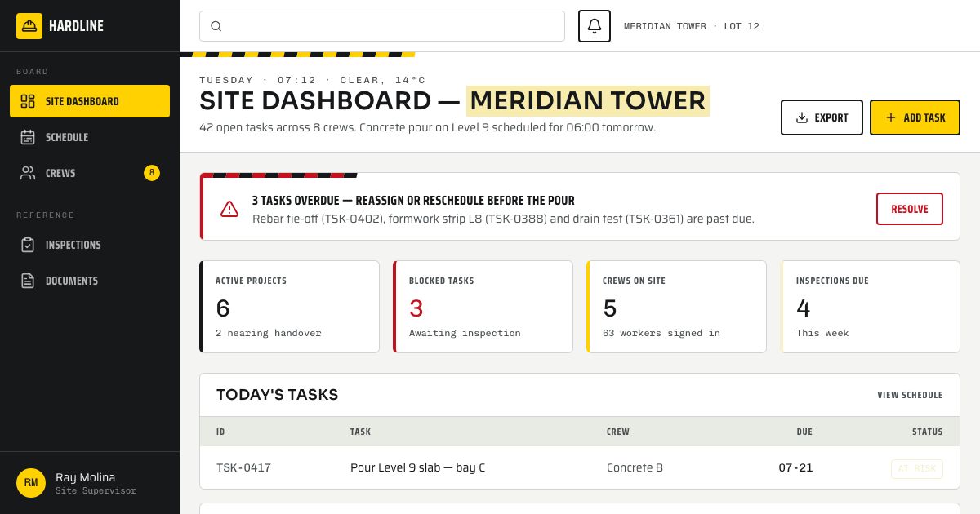Click the Export button label
This screenshot has height=514, width=980.
click(x=831, y=117)
